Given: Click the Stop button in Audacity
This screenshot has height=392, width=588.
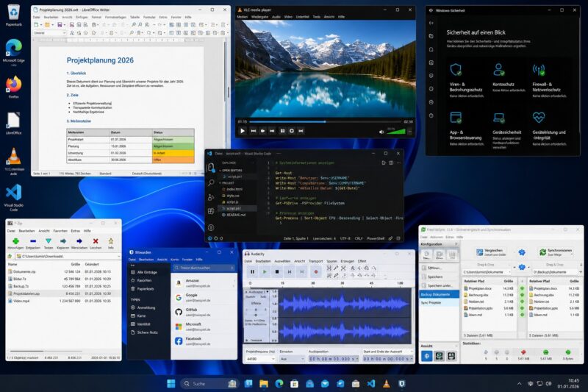Looking at the screenshot, I should 277,271.
